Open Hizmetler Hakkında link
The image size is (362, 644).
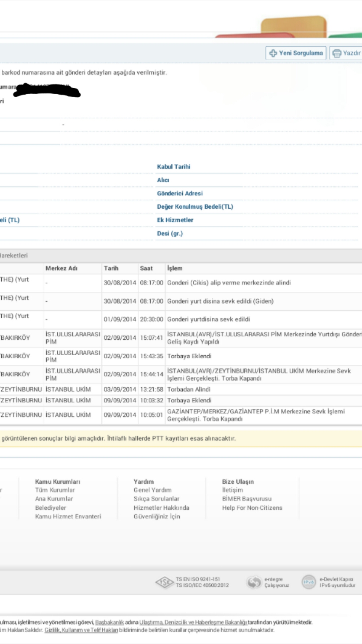pos(162,508)
